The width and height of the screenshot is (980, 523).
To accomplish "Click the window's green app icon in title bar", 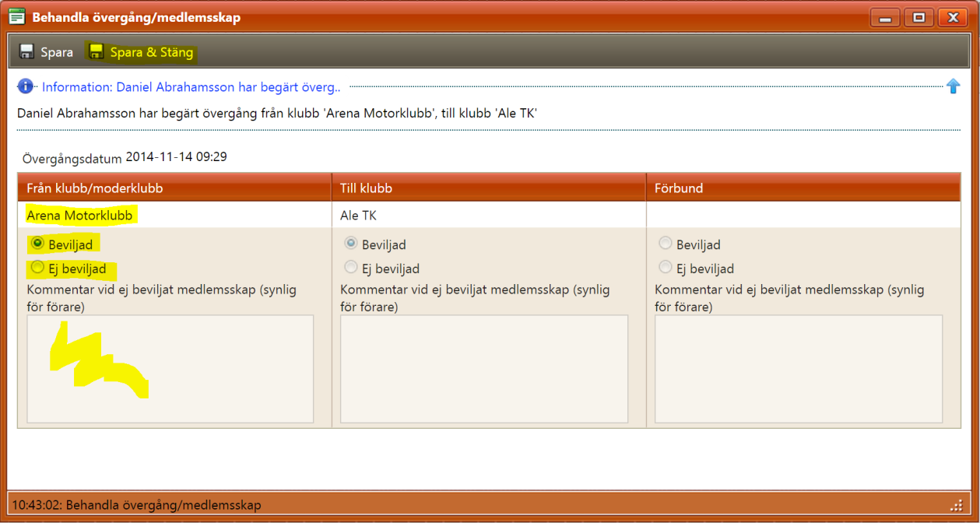I will 16,16.
